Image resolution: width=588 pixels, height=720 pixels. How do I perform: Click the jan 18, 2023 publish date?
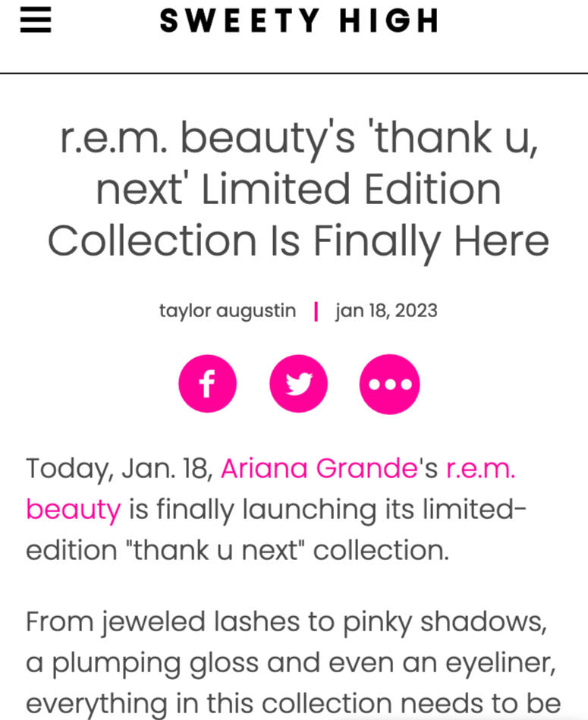pyautogui.click(x=386, y=311)
